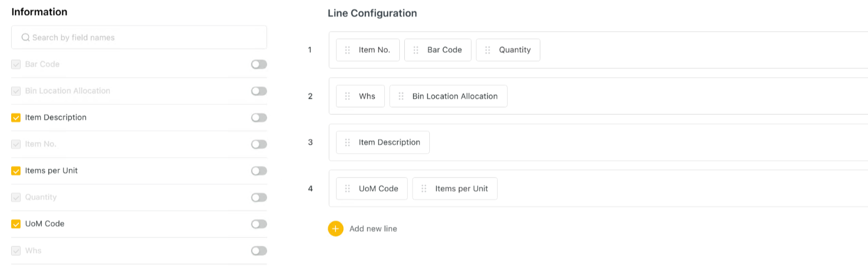Select the Items per Unit chip in line 4
Image resolution: width=868 pixels, height=274 pixels.
pos(461,189)
